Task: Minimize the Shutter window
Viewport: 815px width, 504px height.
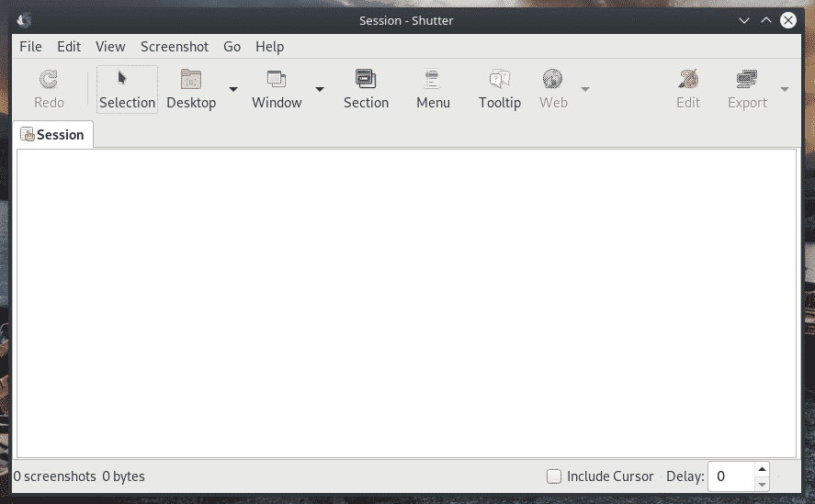Action: tap(744, 21)
